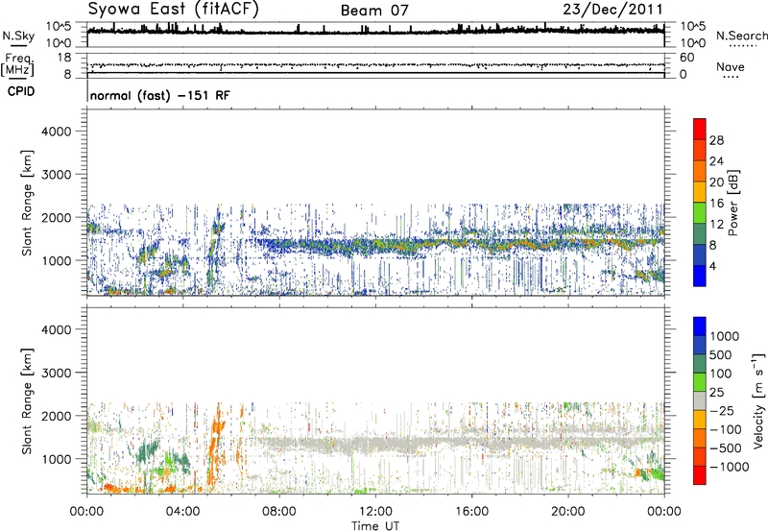Click the 'CPID' row label
The image size is (768, 532).
pyautogui.click(x=21, y=91)
